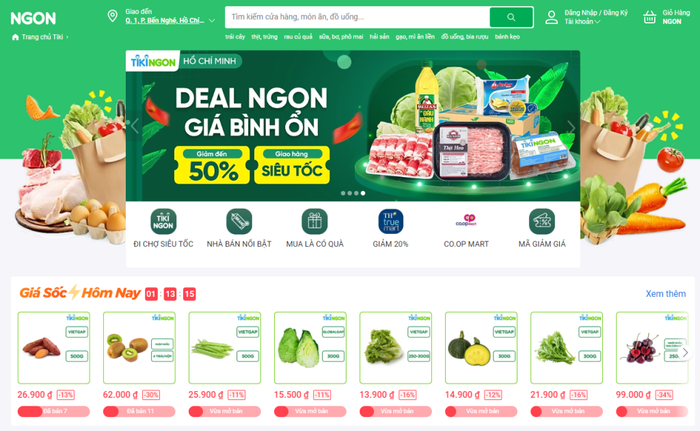Select the first carousel dot indicator
Viewport: 700px width, 431px height.
343,193
